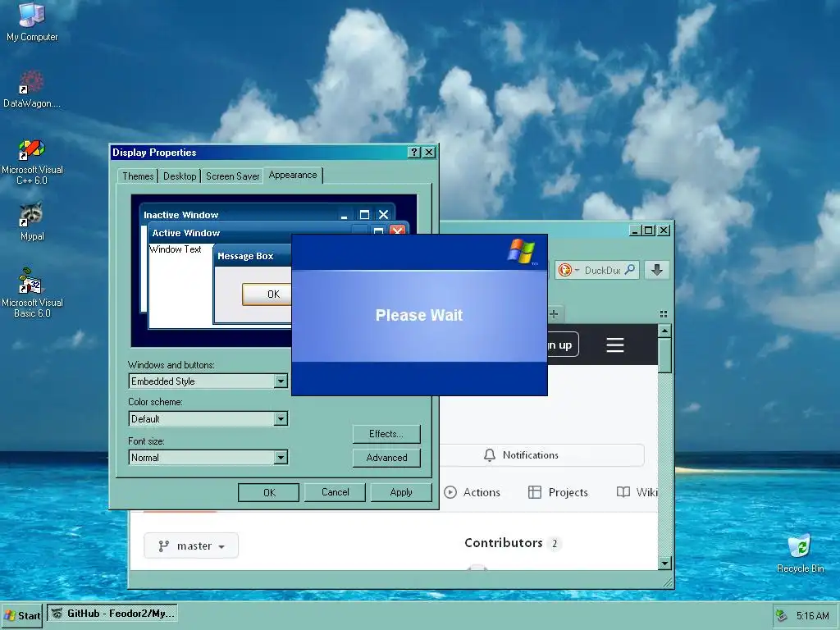Open the Actions tab on GitHub
The height and width of the screenshot is (630, 840).
click(472, 492)
